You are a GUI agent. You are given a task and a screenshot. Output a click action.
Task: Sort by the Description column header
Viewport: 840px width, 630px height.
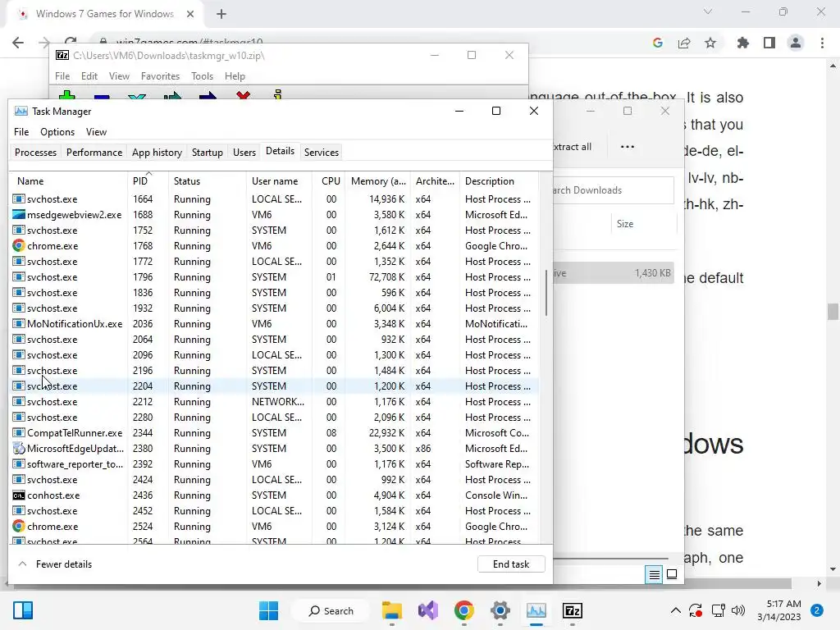coord(500,181)
